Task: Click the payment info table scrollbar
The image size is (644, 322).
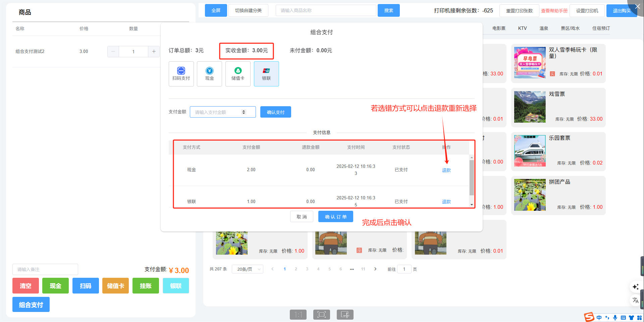Action: click(x=472, y=178)
